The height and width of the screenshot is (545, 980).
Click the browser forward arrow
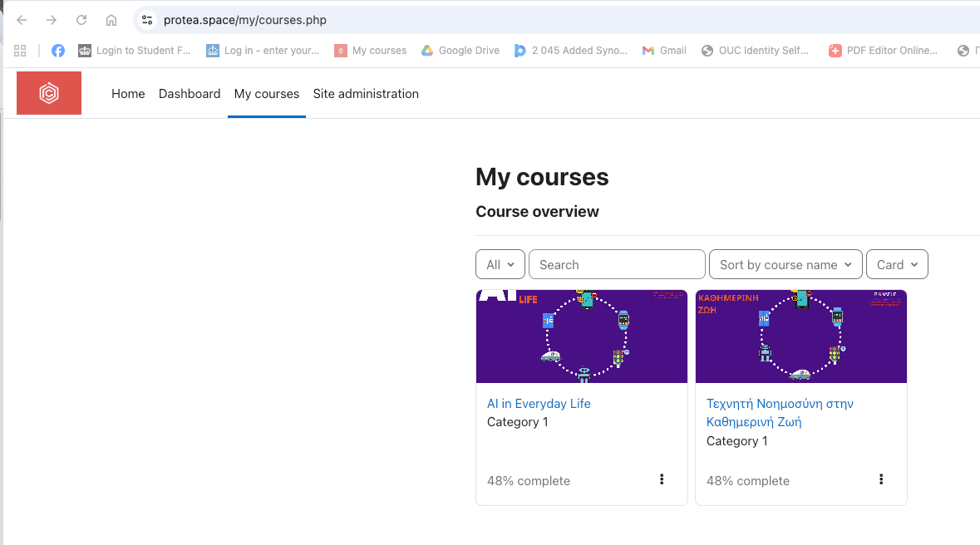tap(52, 20)
